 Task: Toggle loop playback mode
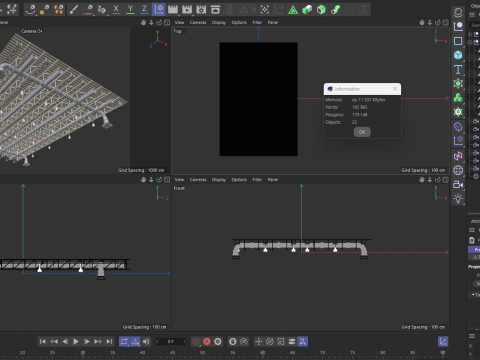tap(124, 341)
